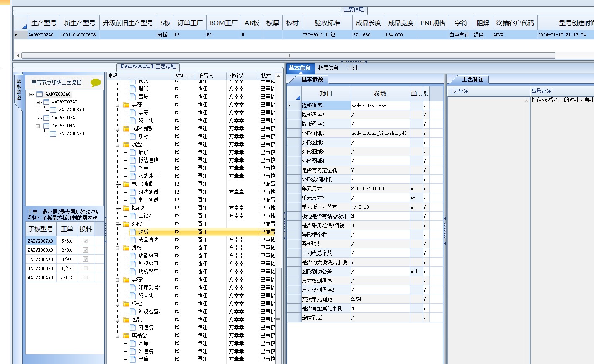Click the yellow speech bubble hint icon
This screenshot has height=364, width=594.
click(x=96, y=83)
